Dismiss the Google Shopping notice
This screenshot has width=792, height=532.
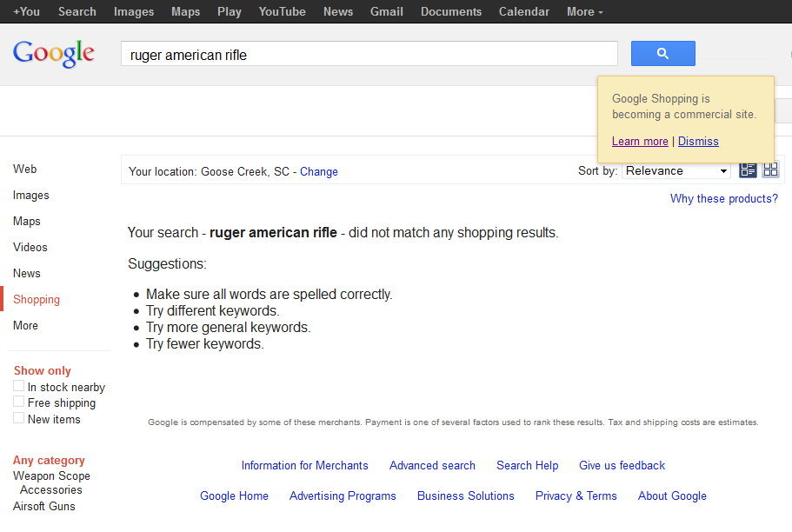(698, 141)
